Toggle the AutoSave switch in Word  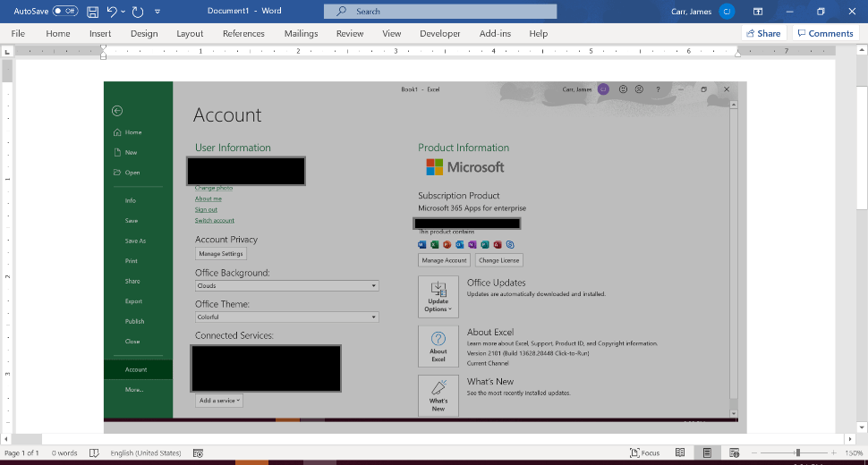65,11
